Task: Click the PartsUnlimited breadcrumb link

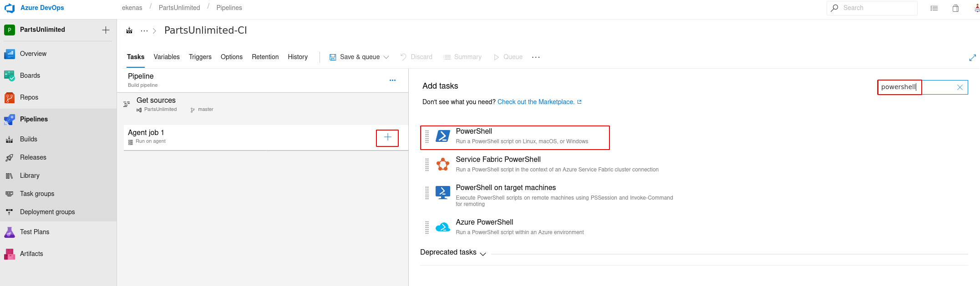Action: 179,8
